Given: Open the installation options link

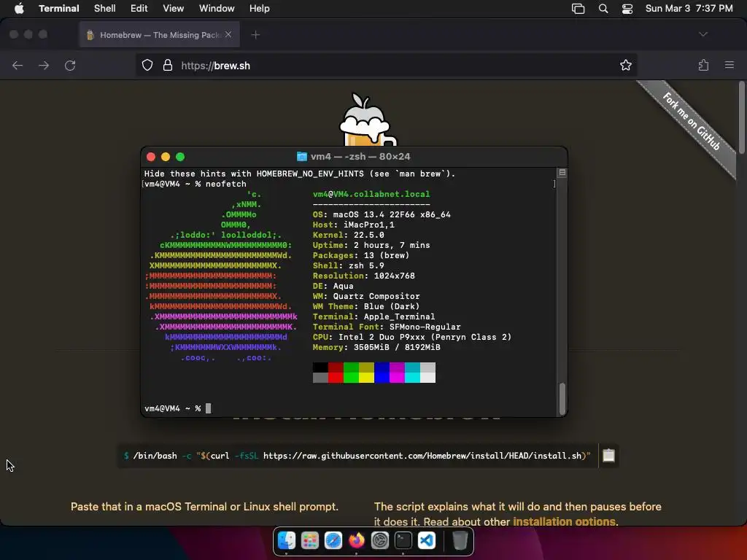Looking at the screenshot, I should [x=564, y=521].
